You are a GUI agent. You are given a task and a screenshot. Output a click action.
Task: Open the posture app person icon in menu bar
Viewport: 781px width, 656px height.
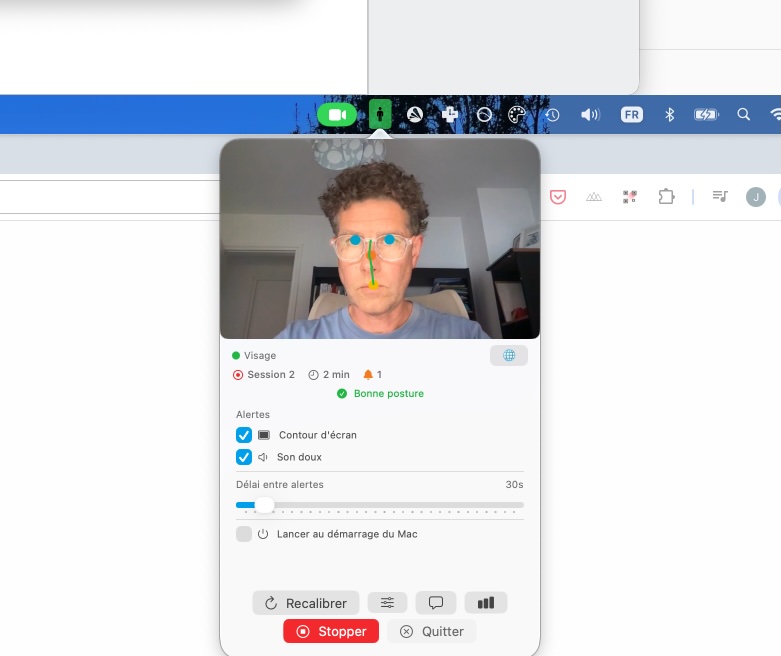point(380,115)
